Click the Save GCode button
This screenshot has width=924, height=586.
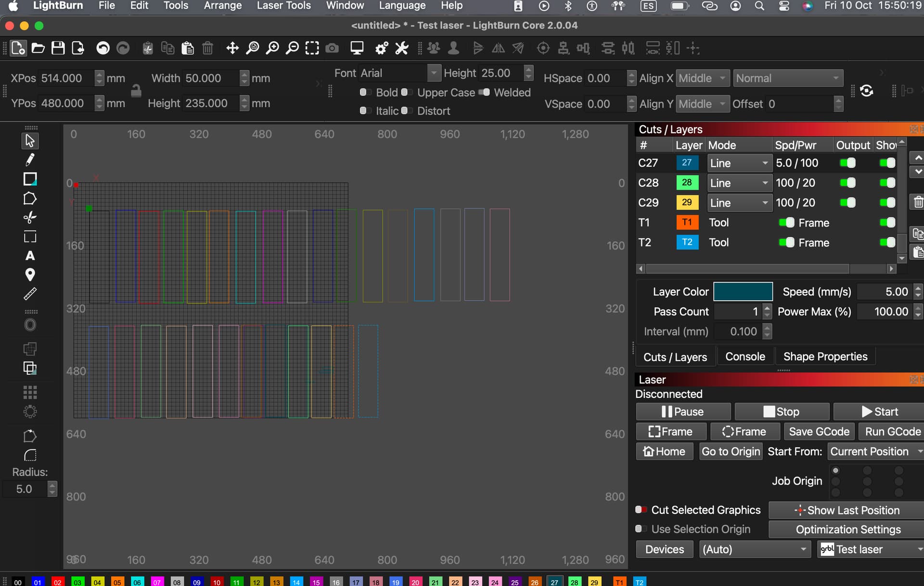[819, 432]
